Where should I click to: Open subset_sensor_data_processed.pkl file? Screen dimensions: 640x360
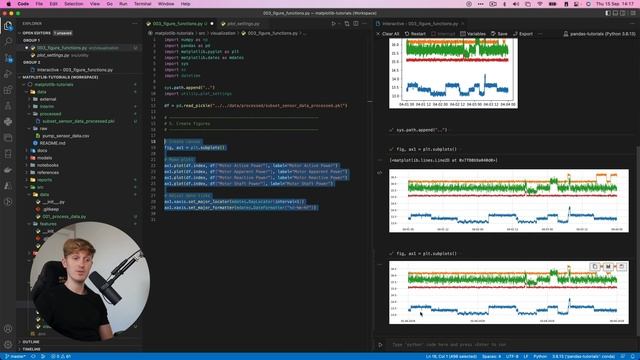[78, 121]
